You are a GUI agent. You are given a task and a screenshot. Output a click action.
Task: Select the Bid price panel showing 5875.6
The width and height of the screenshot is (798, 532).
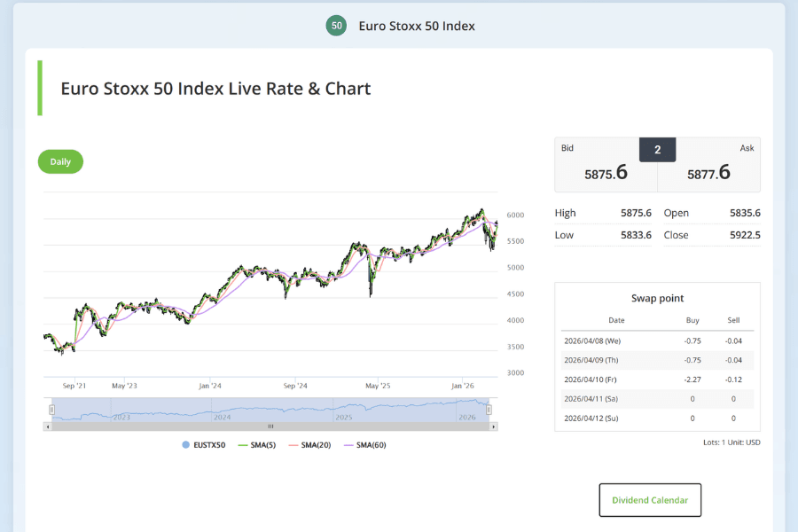point(605,165)
